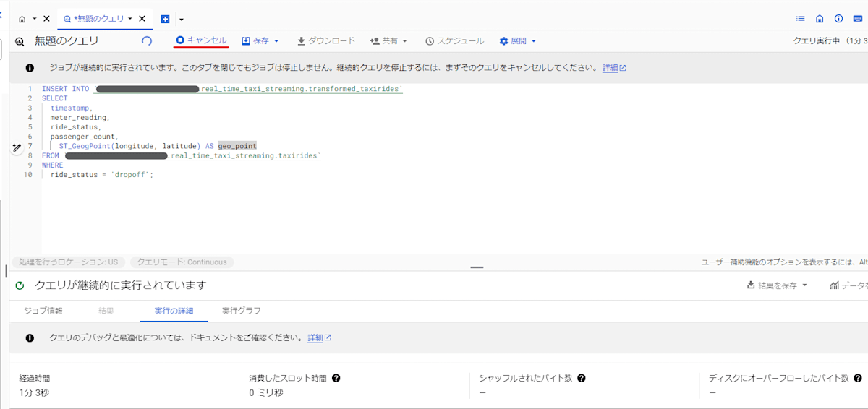Click the passenger_count column on line 6
This screenshot has height=409, width=868.
[x=83, y=137]
